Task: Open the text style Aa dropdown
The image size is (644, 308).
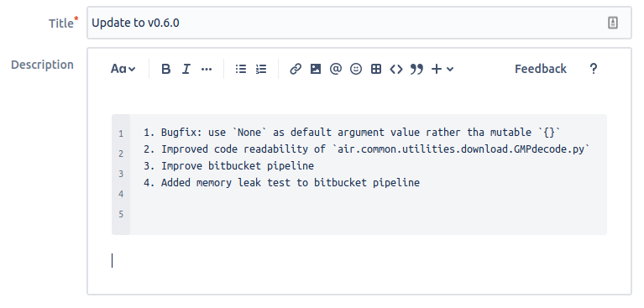Action: coord(123,69)
